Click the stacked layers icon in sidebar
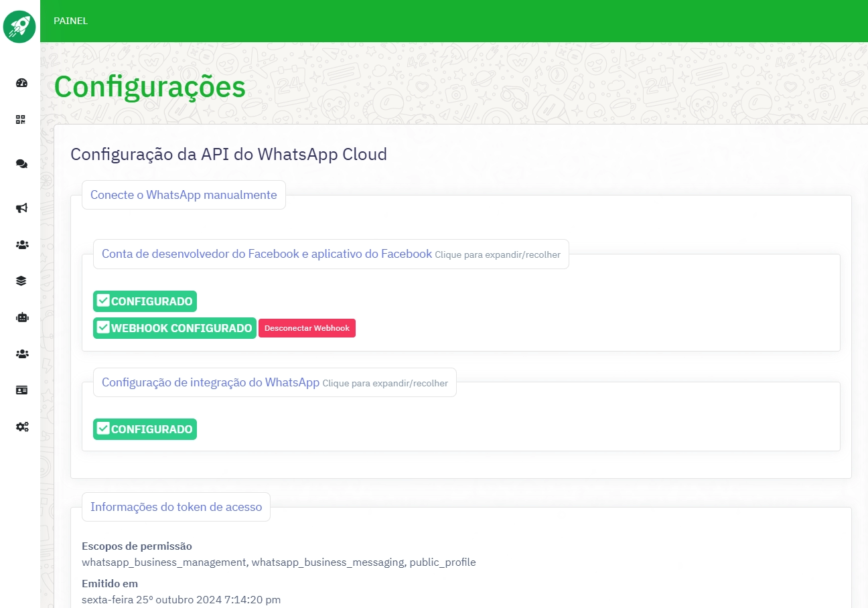The width and height of the screenshot is (868, 608). click(x=21, y=281)
